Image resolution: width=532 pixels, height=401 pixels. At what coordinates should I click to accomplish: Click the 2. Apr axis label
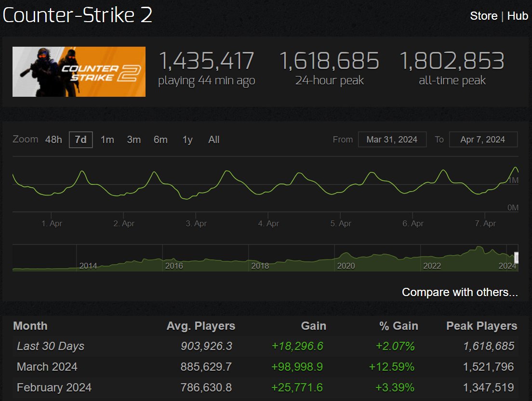point(124,223)
